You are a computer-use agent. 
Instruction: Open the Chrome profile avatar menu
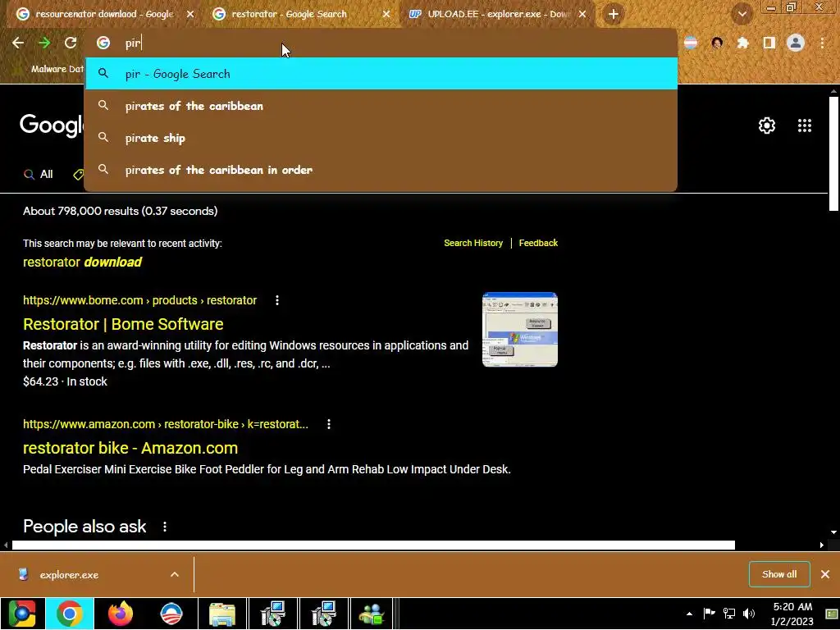pyautogui.click(x=796, y=43)
